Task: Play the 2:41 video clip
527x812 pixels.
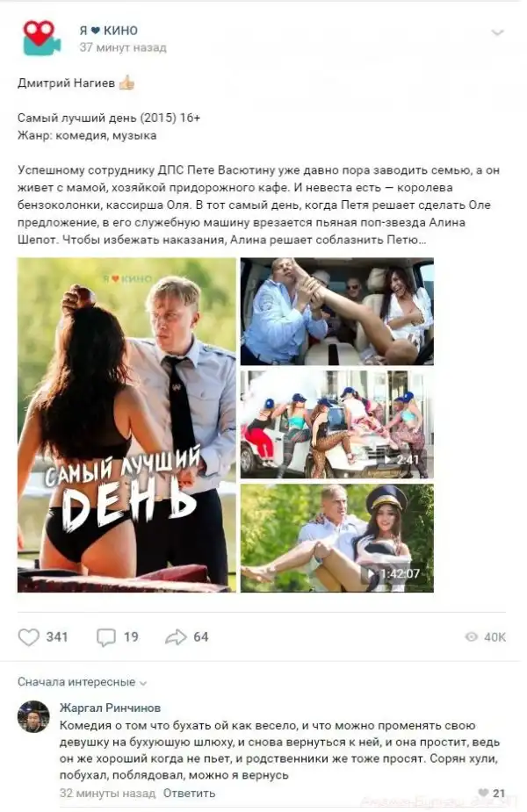Action: pos(336,424)
